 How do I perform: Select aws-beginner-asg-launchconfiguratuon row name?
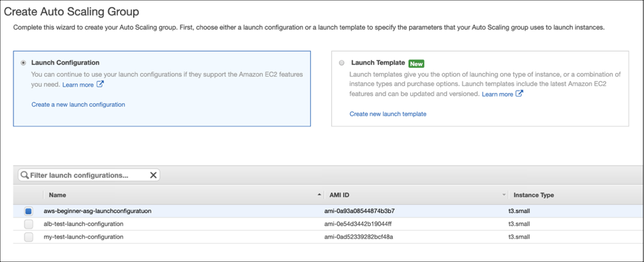click(97, 211)
